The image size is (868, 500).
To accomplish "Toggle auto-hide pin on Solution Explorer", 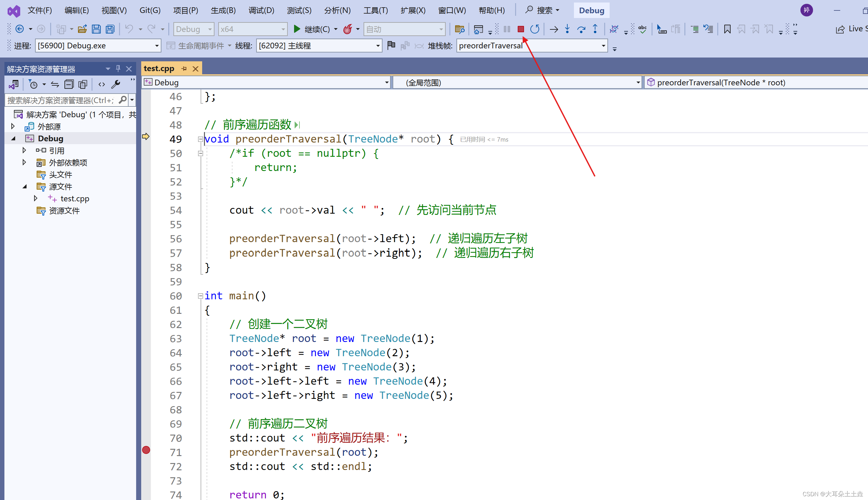I will [x=118, y=69].
